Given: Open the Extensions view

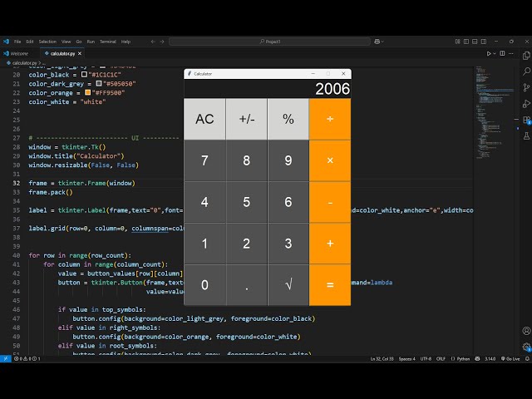Looking at the screenshot, I should (x=526, y=120).
